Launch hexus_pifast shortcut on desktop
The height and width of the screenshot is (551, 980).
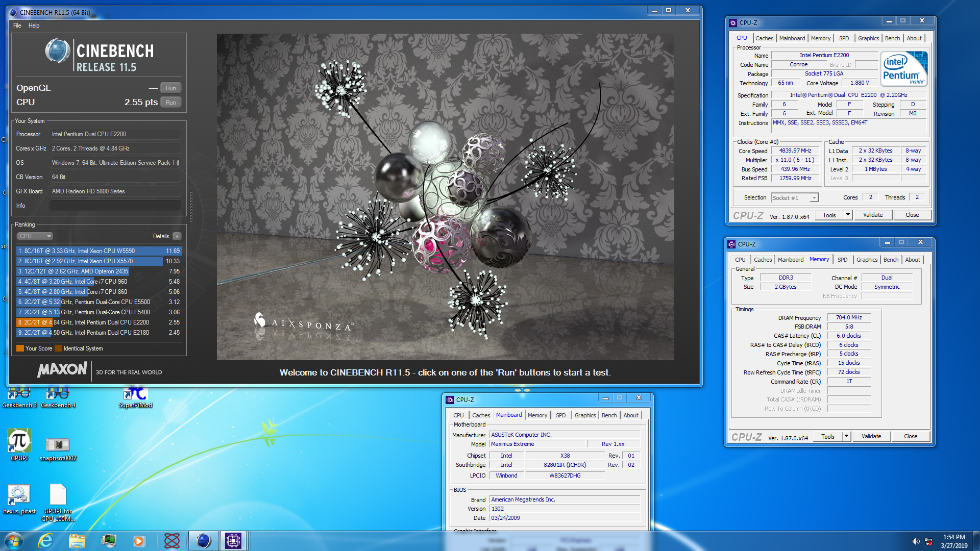click(19, 499)
